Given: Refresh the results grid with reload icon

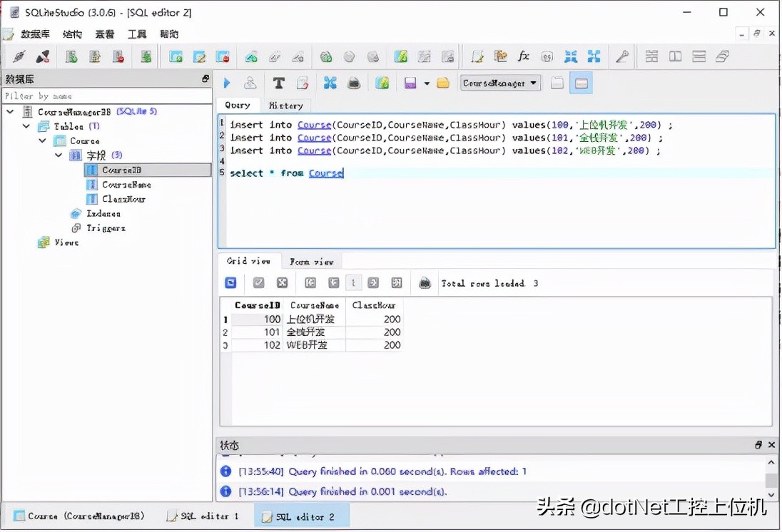Looking at the screenshot, I should [x=230, y=283].
